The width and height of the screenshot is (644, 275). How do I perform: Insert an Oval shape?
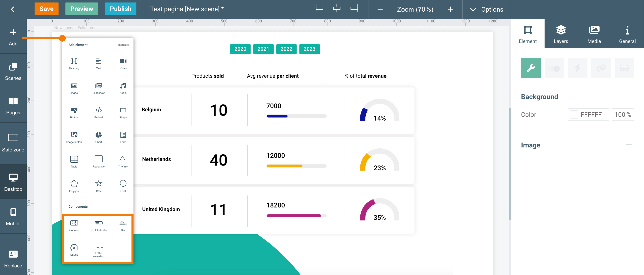[x=123, y=186]
